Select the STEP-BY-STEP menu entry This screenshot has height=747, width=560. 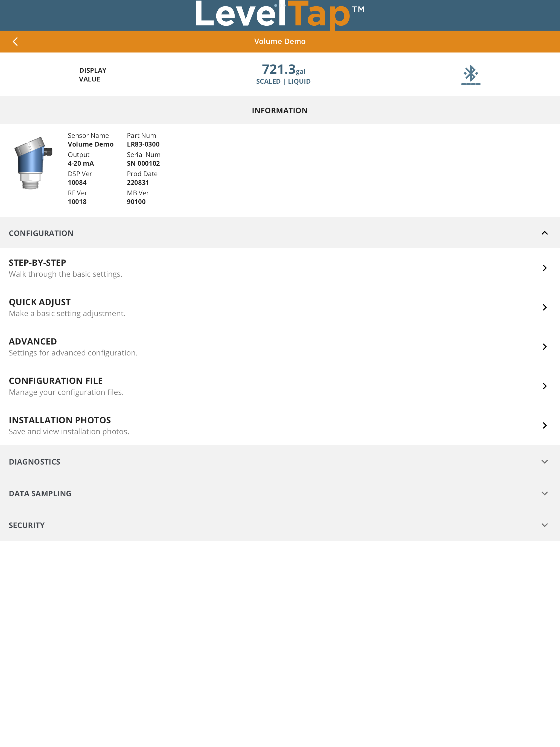coord(280,268)
